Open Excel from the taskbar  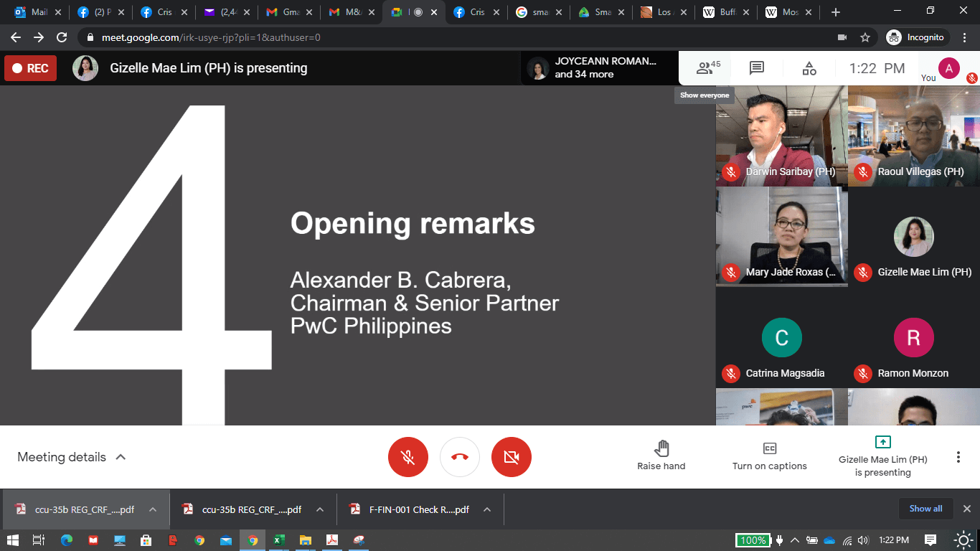click(x=278, y=540)
